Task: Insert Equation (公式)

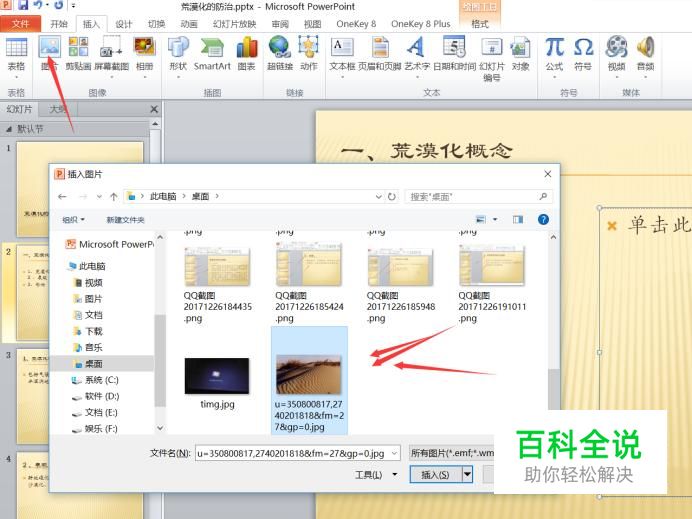Action: pos(554,57)
